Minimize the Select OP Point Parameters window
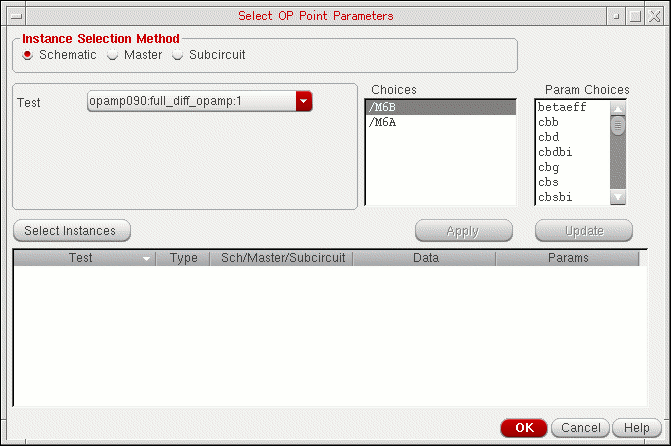The image size is (671, 446). (616, 16)
